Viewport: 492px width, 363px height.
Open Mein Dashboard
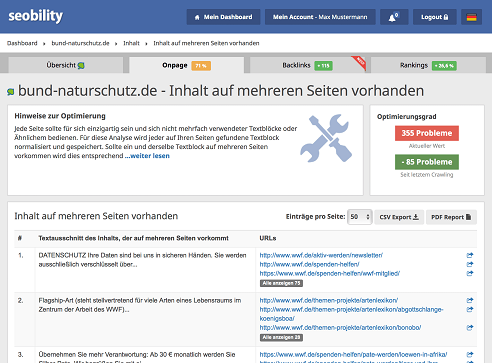pyautogui.click(x=223, y=17)
